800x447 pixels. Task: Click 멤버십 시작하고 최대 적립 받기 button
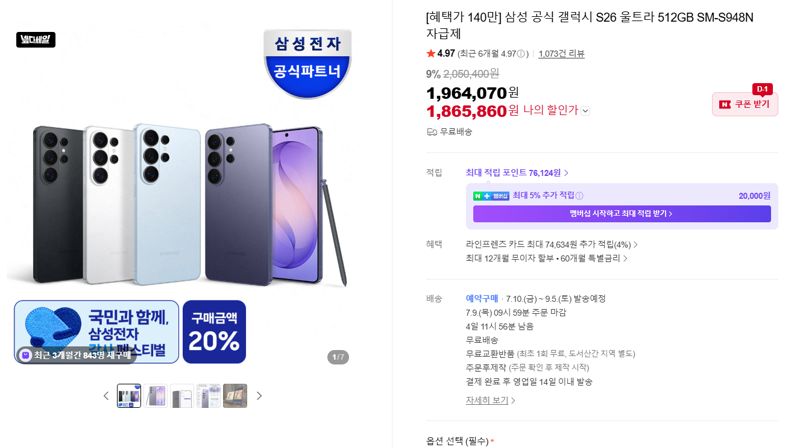[621, 214]
